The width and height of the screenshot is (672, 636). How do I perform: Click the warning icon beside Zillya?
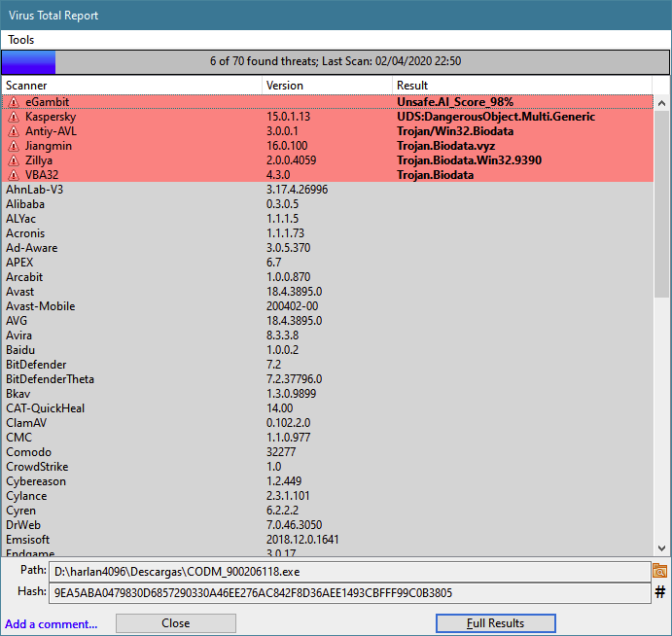tap(14, 160)
